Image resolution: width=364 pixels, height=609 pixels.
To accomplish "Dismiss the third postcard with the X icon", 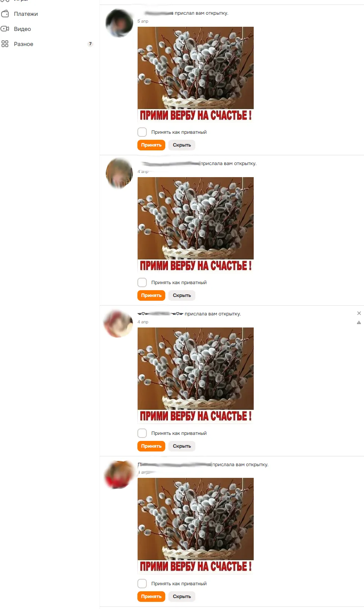I will pyautogui.click(x=359, y=313).
